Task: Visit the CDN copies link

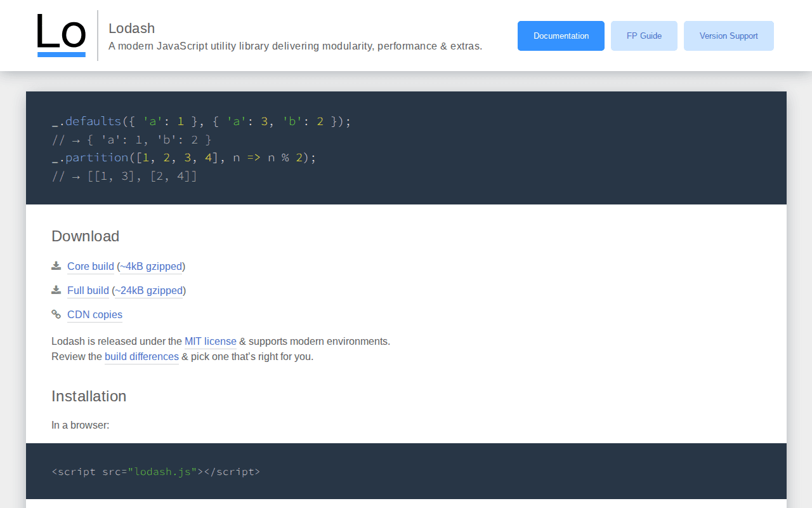Action: (95, 315)
